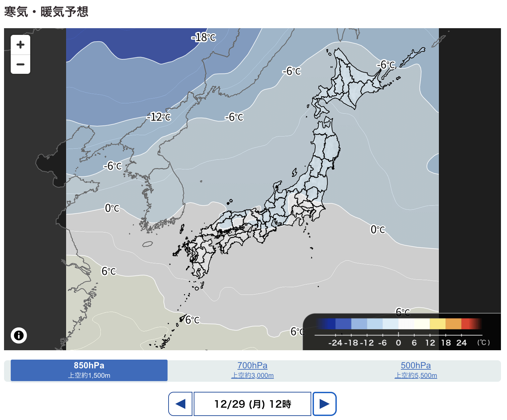Click the 寒気・暖気予想 heading
Image resolution: width=507 pixels, height=420 pixels.
tap(46, 12)
